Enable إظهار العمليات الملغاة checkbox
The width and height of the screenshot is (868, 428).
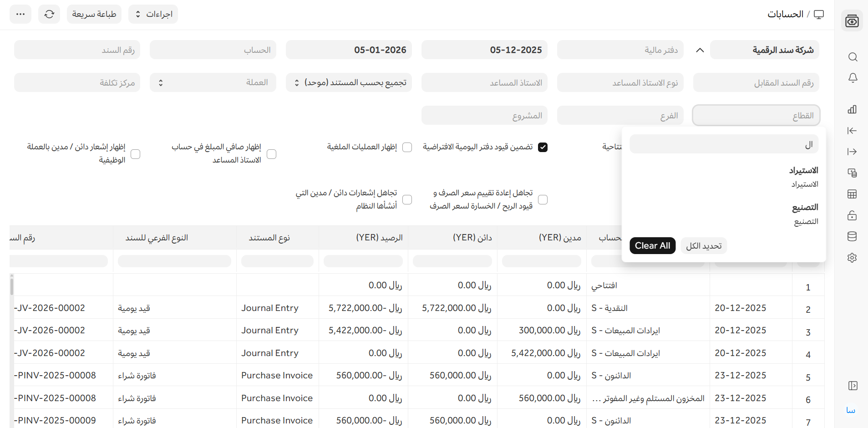tap(407, 147)
